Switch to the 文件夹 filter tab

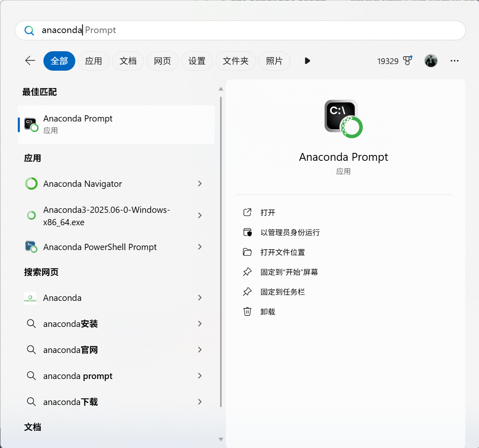(235, 61)
